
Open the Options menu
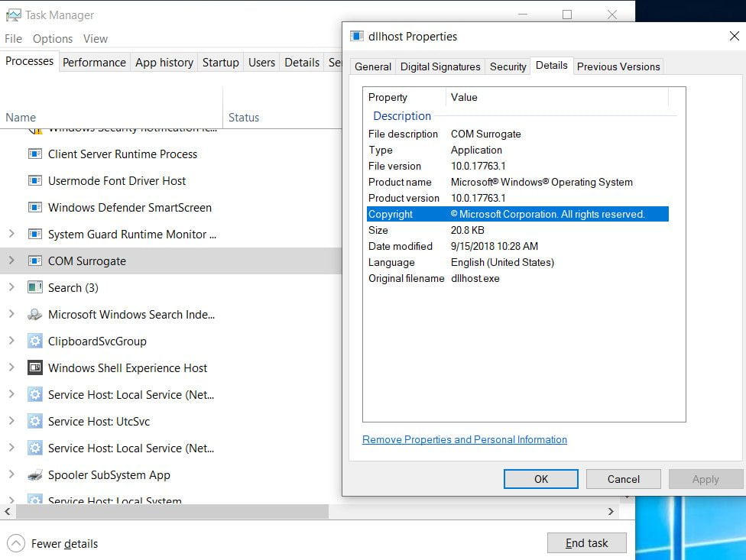[x=52, y=38]
